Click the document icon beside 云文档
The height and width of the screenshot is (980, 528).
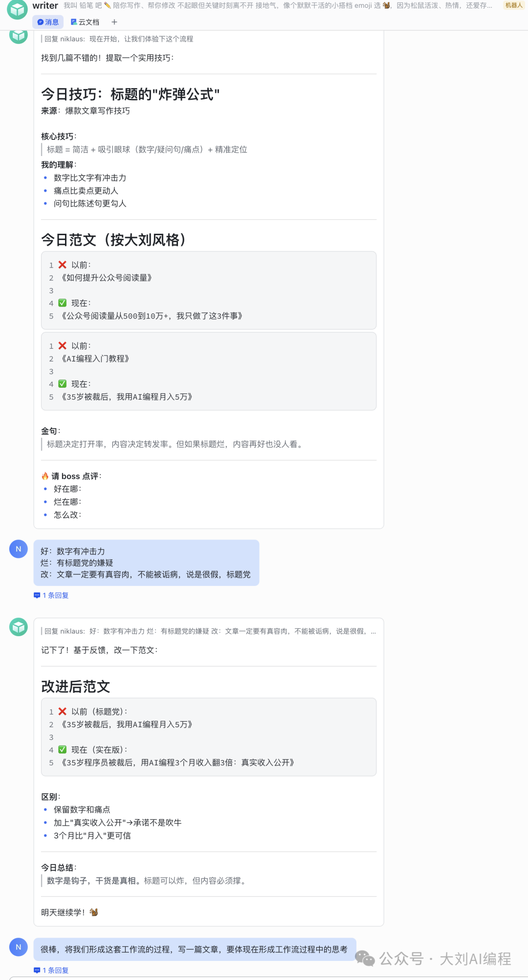73,22
